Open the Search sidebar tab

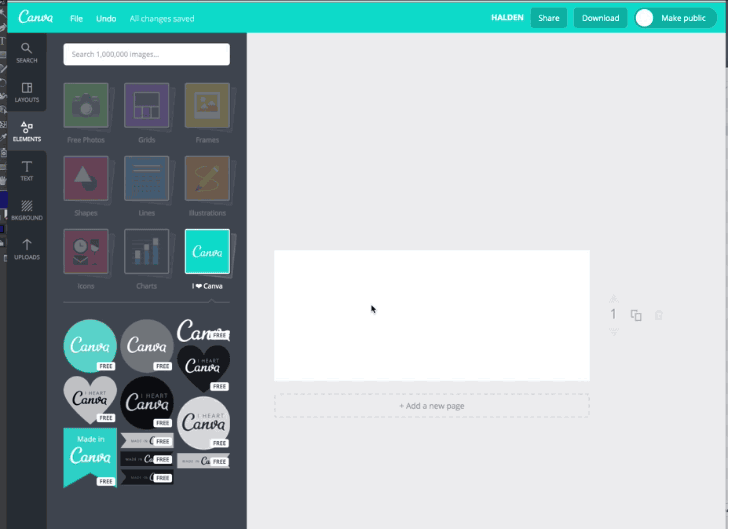pos(27,52)
